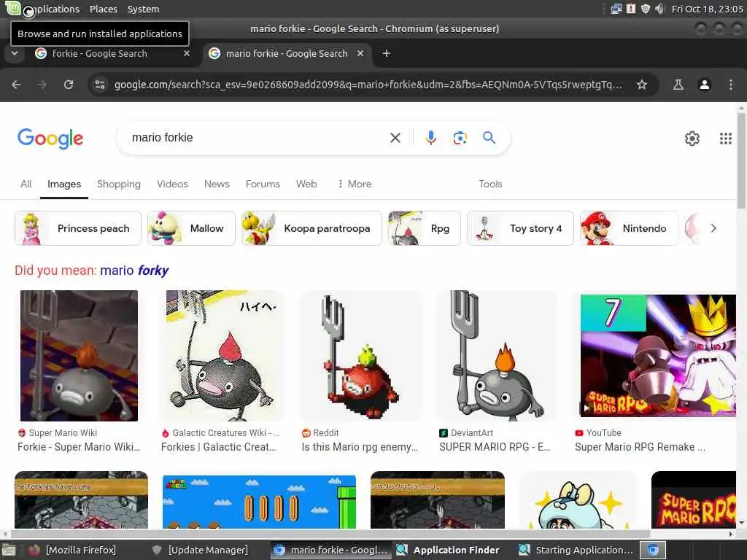Clear the search box with the X icon
747x560 pixels.
[x=395, y=138]
